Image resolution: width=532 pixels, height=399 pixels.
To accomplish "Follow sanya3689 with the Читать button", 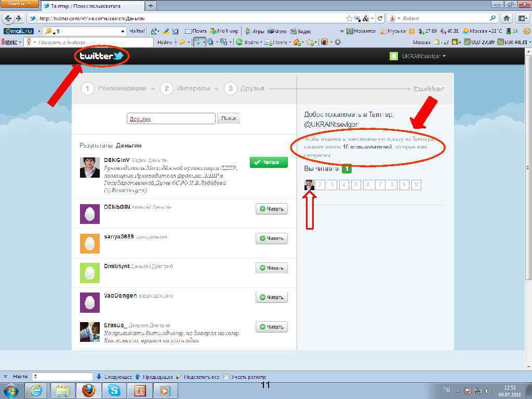I will [271, 238].
